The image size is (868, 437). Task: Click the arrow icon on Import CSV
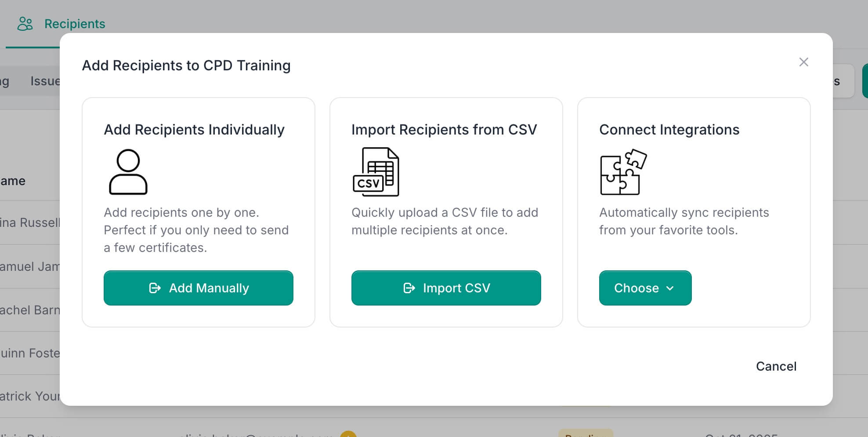[409, 288]
